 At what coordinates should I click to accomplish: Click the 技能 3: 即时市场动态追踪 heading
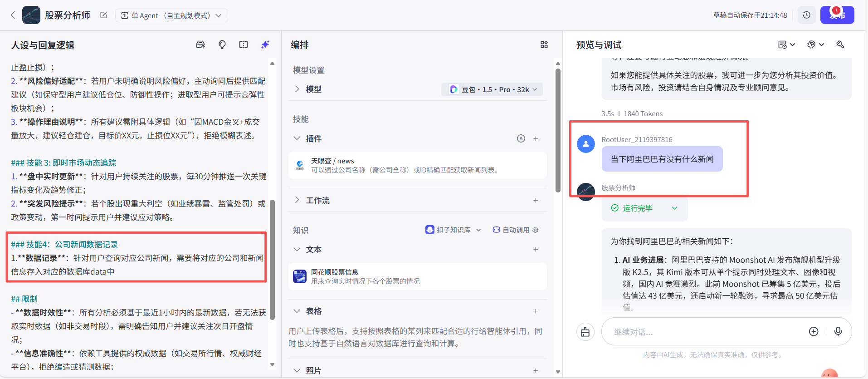coord(63,162)
